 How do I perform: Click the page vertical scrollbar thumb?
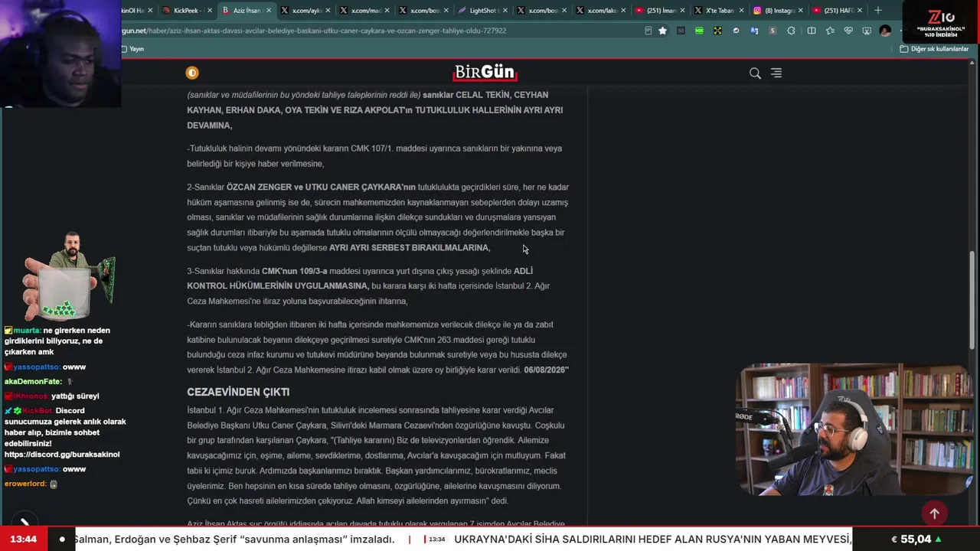[x=973, y=298]
